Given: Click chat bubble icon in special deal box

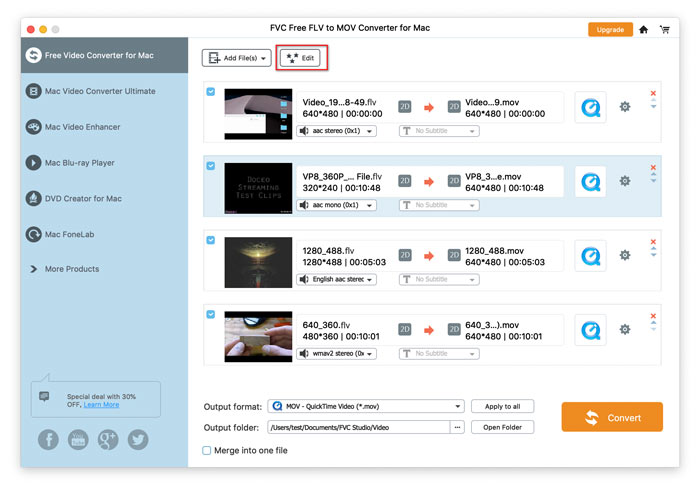Looking at the screenshot, I should tap(44, 396).
